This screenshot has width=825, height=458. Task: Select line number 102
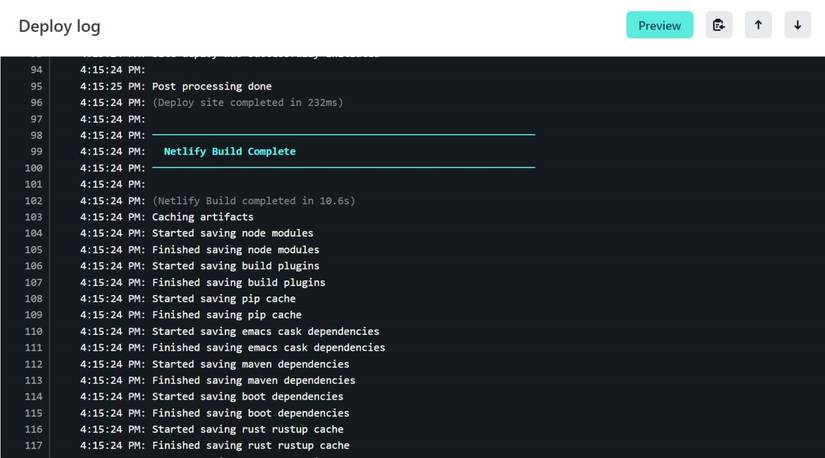click(34, 201)
